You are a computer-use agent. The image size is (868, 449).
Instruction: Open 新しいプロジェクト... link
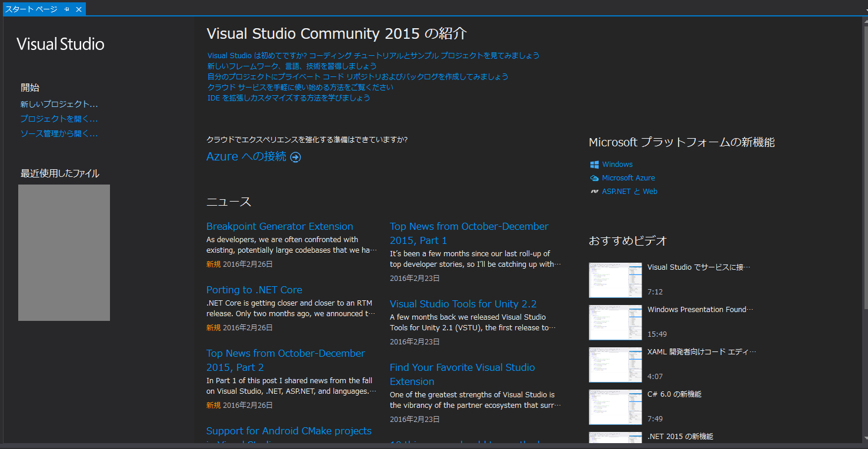click(59, 104)
